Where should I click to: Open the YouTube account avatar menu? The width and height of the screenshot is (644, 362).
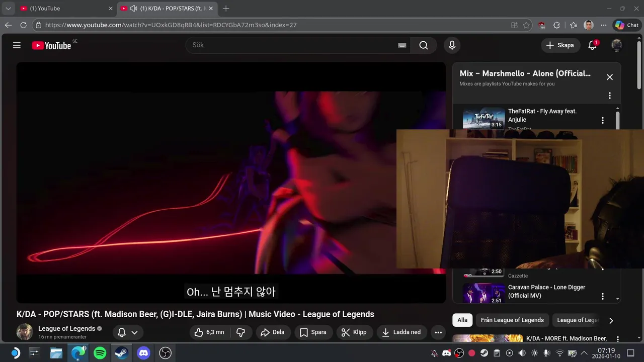(616, 45)
